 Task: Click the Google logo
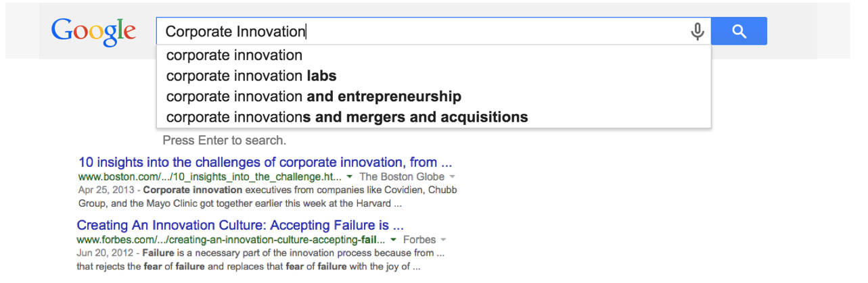coord(93,32)
